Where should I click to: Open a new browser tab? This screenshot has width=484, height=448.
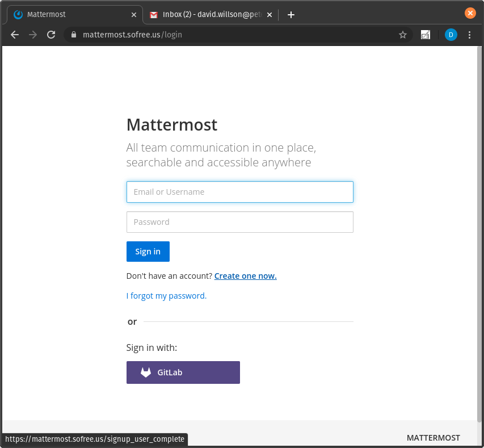291,15
